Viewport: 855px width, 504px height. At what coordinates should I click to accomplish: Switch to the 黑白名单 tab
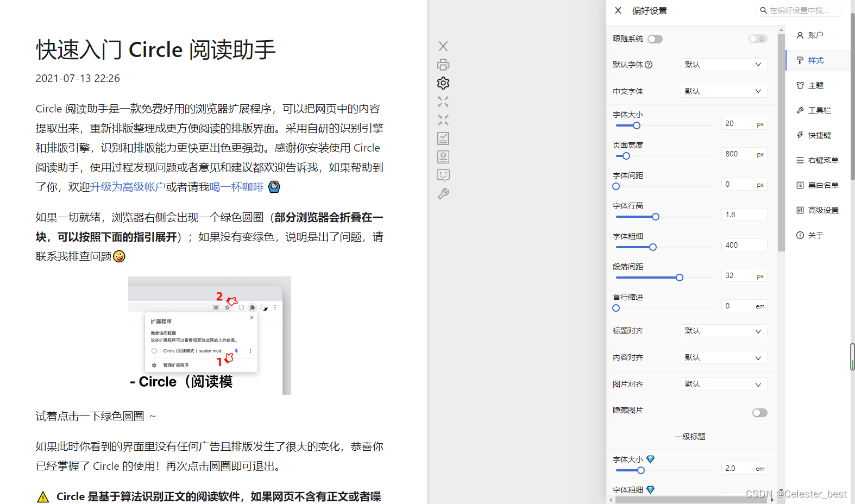click(818, 185)
